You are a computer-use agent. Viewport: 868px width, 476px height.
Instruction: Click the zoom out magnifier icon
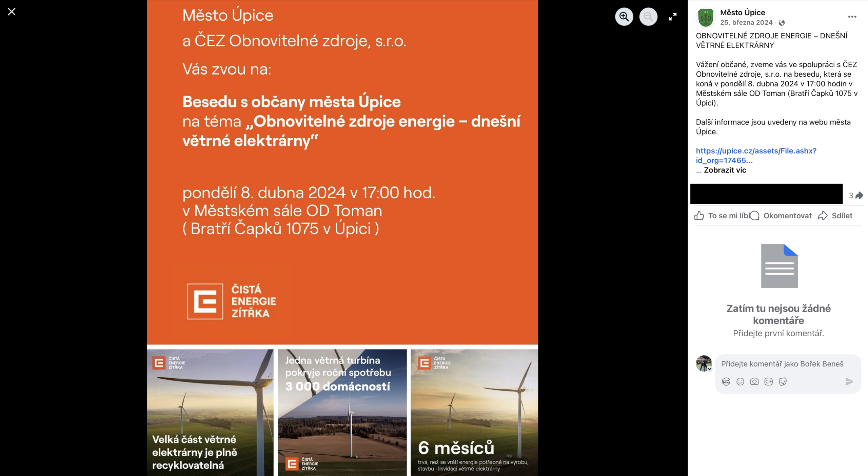pyautogui.click(x=648, y=17)
